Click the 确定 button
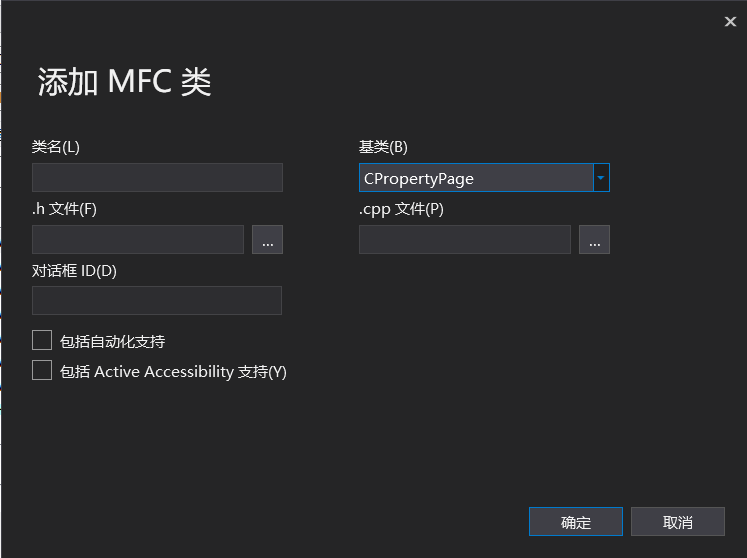747x558 pixels. [576, 522]
